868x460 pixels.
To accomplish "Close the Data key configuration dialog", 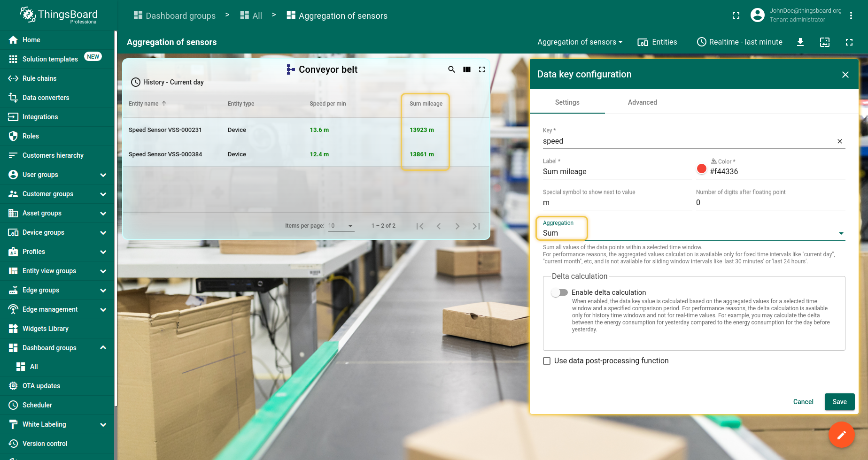I will pos(845,75).
